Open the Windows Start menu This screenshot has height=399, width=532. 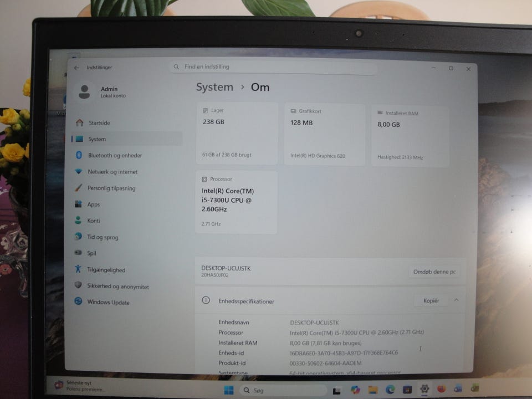point(229,390)
